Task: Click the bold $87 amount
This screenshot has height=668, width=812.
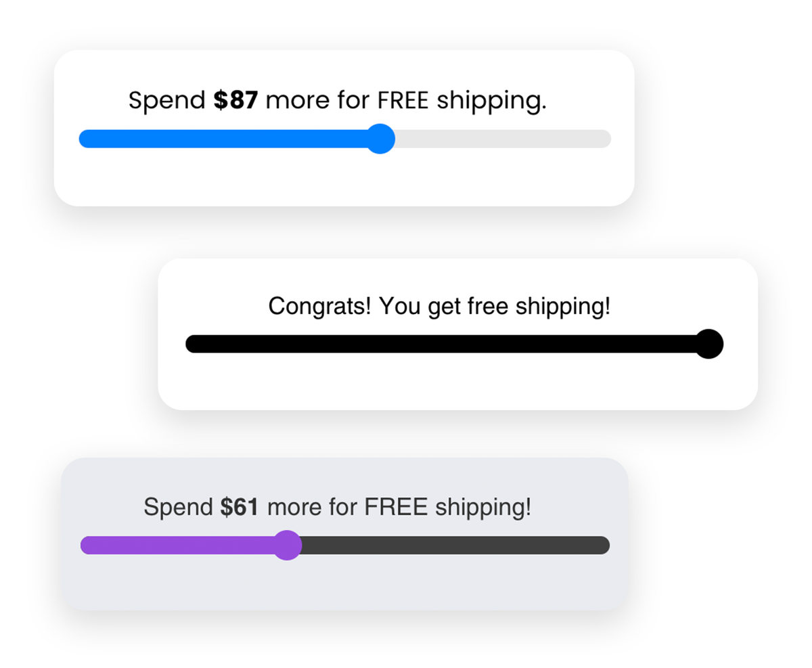Action: [235, 101]
